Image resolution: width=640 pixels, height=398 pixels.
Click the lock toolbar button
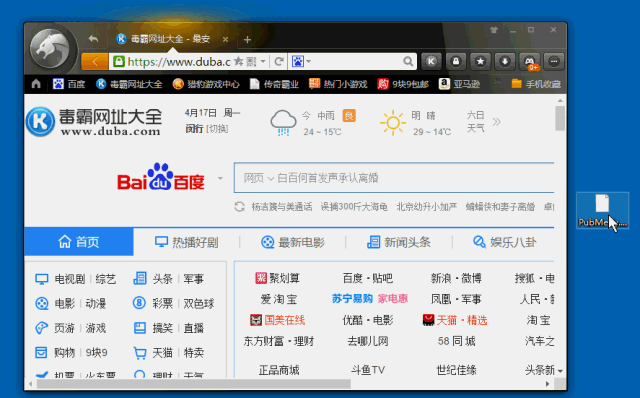[456, 62]
